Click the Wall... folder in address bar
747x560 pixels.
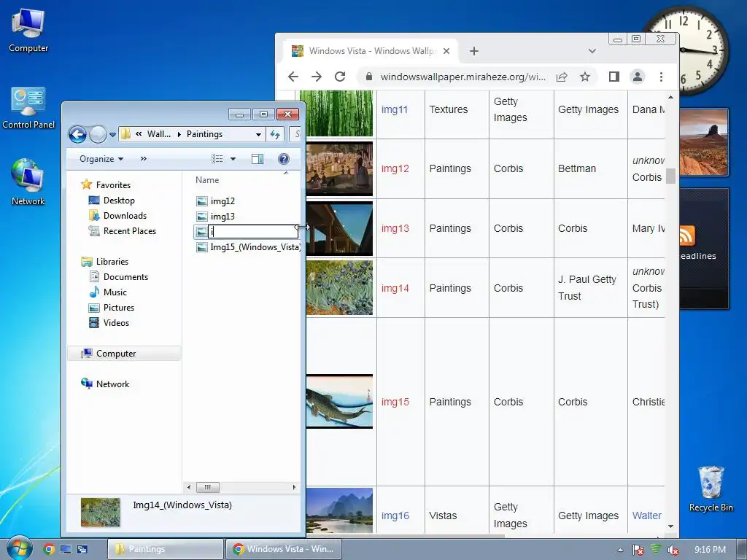click(x=158, y=134)
